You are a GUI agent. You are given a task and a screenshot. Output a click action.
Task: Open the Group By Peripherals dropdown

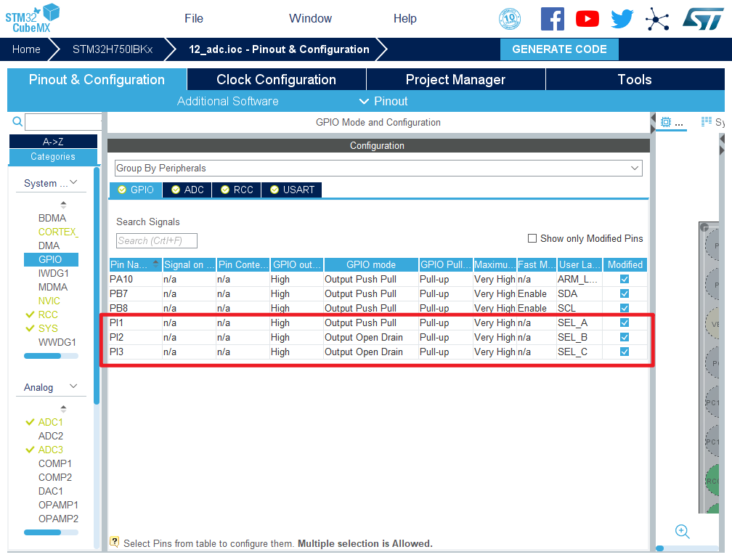378,168
